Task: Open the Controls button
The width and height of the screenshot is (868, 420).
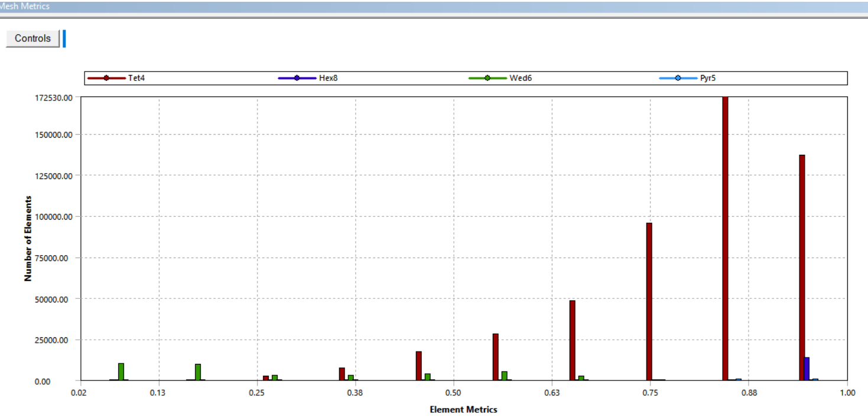Action: click(32, 38)
